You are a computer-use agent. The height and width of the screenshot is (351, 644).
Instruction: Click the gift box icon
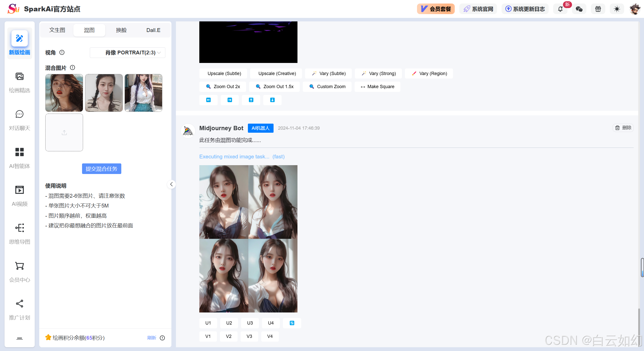click(598, 9)
